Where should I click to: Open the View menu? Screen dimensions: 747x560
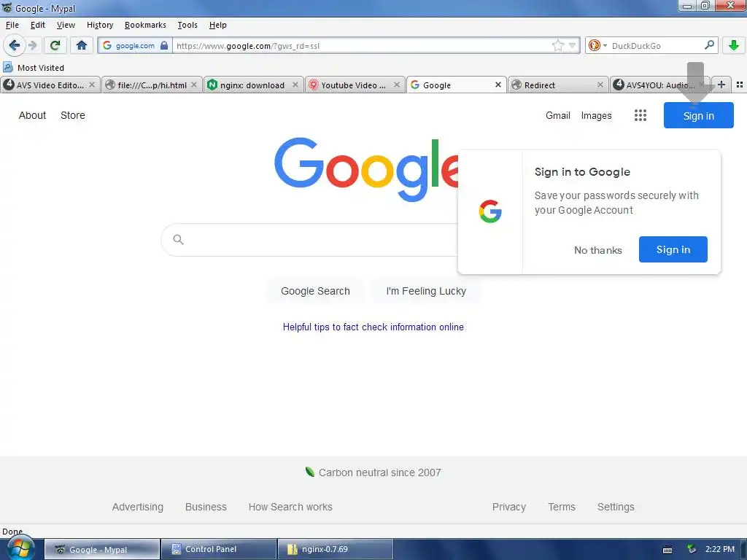tap(66, 25)
